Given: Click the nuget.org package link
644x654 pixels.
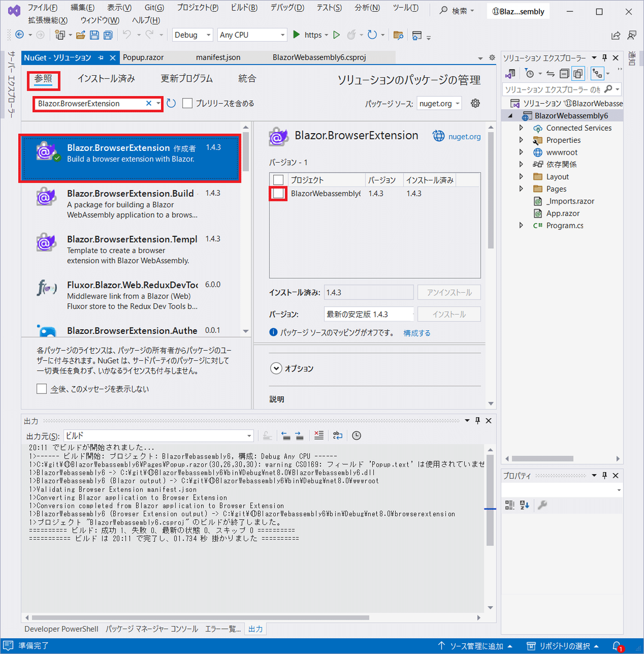Looking at the screenshot, I should (464, 136).
